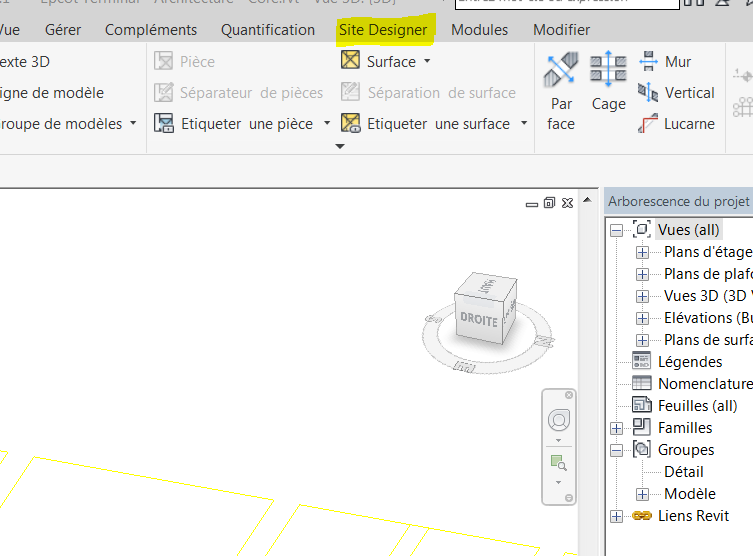Viewport: 753px width, 556px height.
Task: Collapse the Vues (all) tree node
Action: [616, 230]
